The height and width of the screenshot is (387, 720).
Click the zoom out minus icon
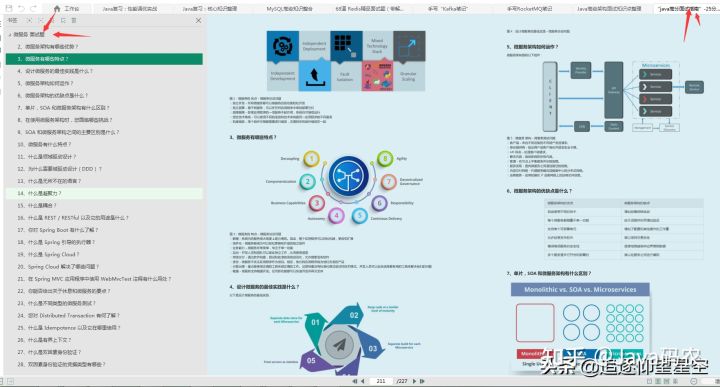click(x=694, y=381)
